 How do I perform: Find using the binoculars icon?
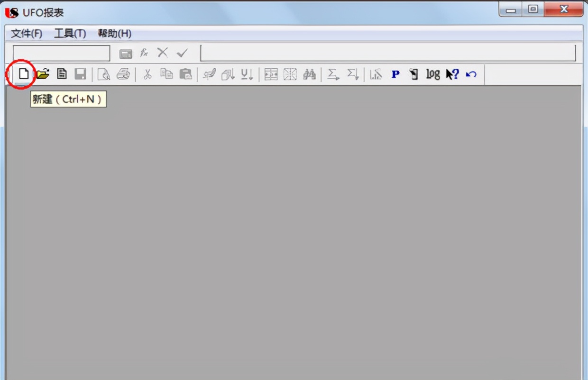pos(309,74)
